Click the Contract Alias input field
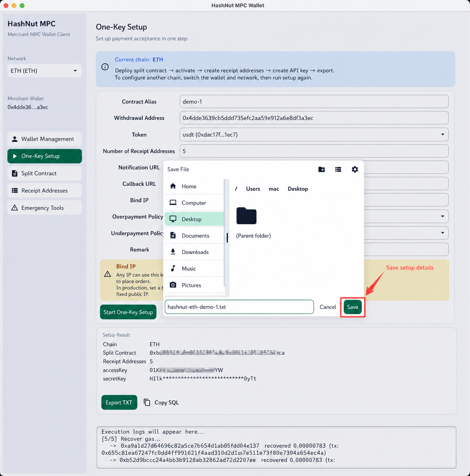The image size is (470, 476). pyautogui.click(x=314, y=102)
